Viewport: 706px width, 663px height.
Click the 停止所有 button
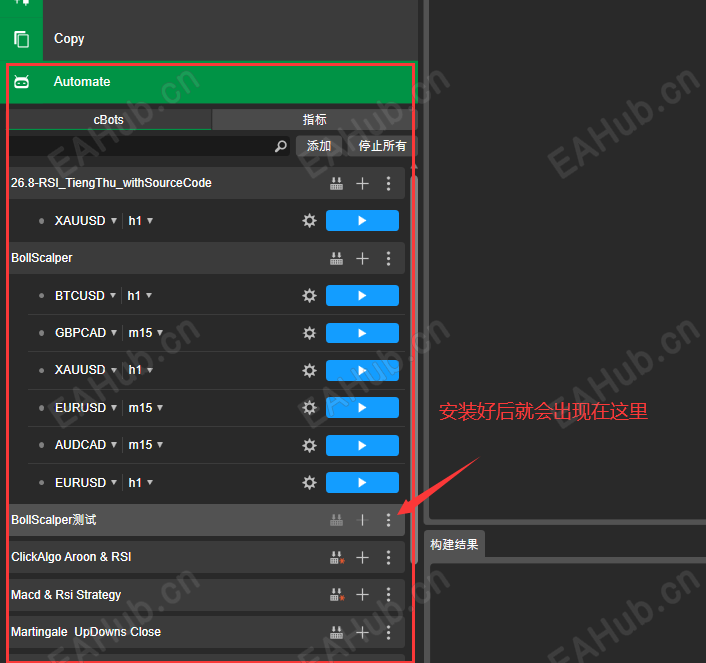[382, 146]
